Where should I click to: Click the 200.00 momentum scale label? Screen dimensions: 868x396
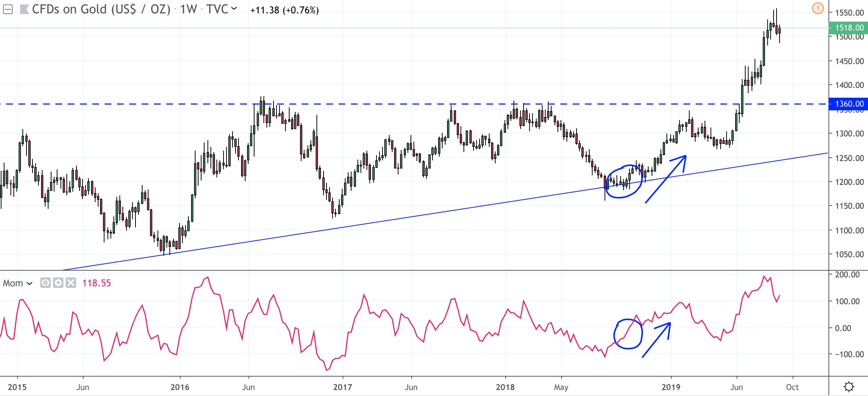click(847, 274)
